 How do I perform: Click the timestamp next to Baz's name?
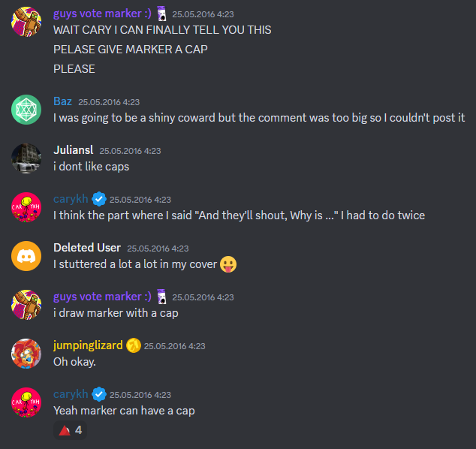[x=109, y=102]
